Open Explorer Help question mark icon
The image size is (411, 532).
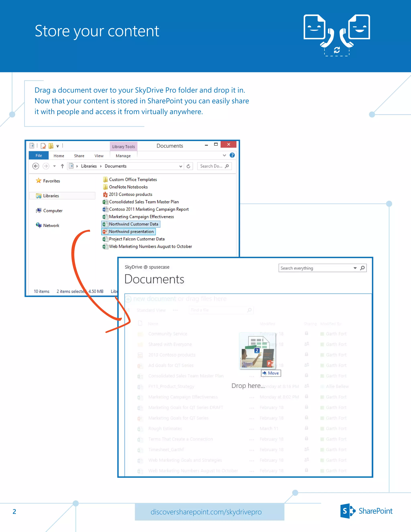232,155
